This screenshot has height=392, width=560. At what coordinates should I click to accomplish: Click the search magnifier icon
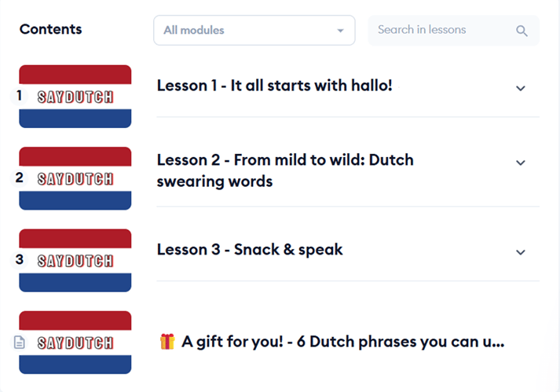pyautogui.click(x=522, y=31)
